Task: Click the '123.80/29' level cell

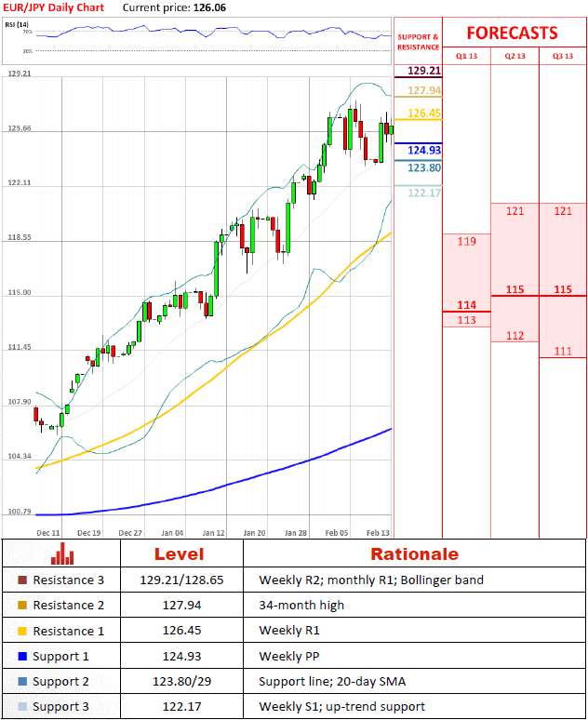Action: point(182,682)
